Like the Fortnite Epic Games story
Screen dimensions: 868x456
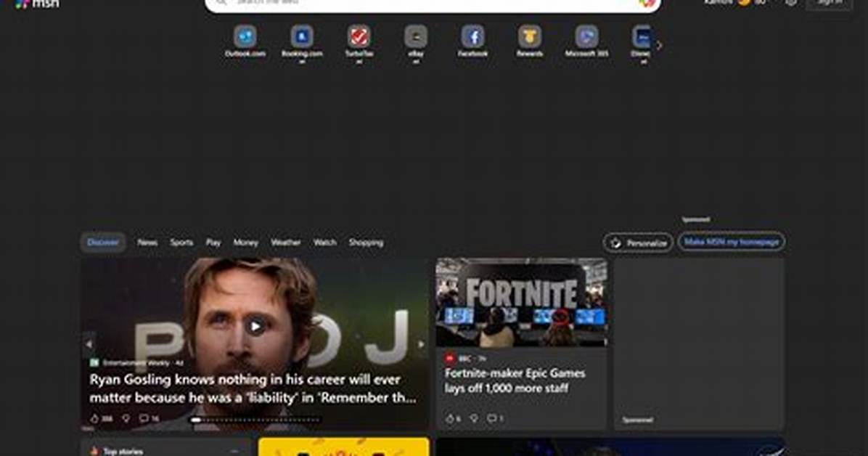449,418
